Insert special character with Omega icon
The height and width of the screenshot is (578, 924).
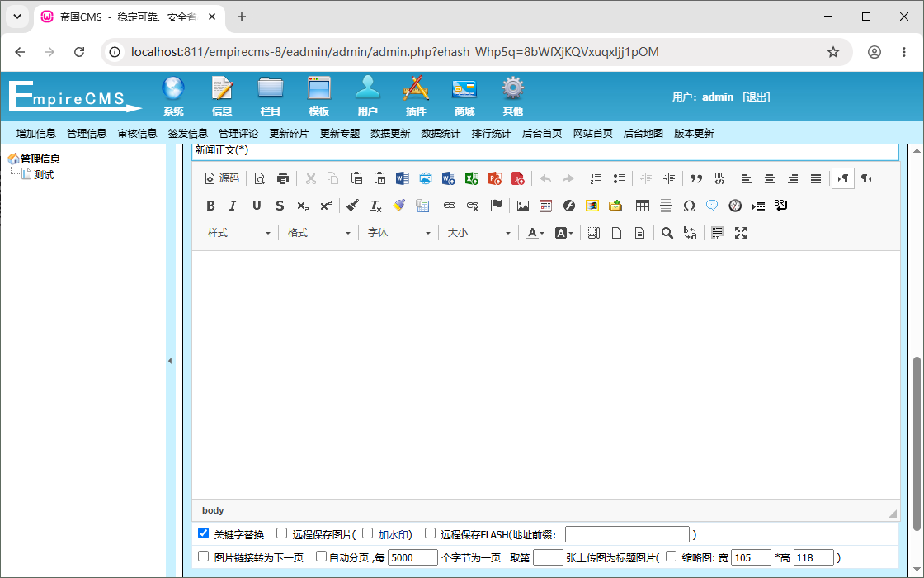(x=689, y=206)
